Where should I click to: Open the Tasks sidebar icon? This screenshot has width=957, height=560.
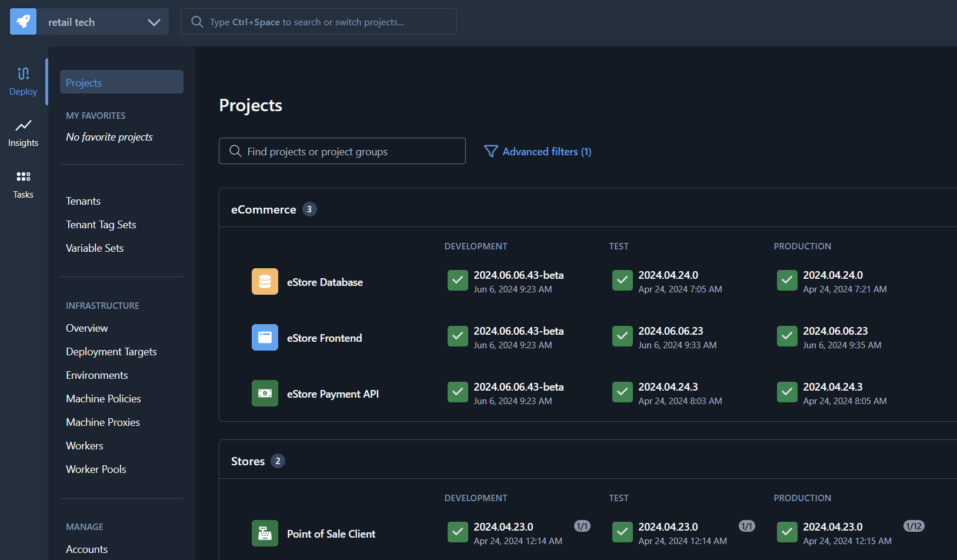point(23,184)
